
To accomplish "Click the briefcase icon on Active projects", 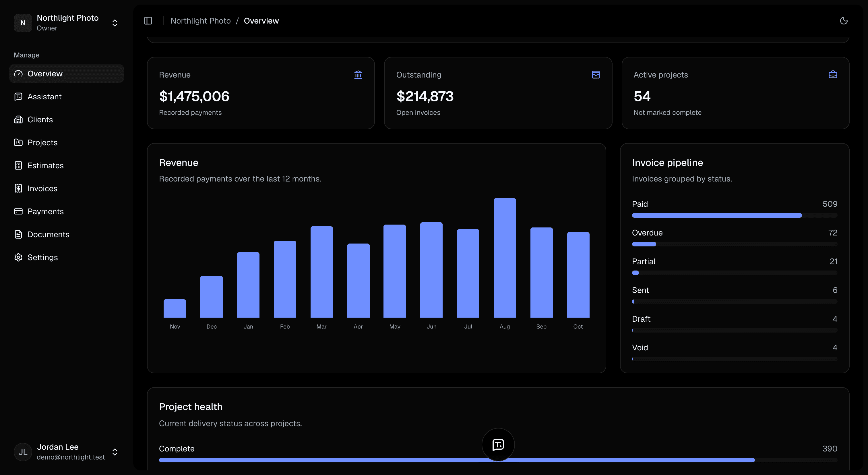I will [x=833, y=74].
